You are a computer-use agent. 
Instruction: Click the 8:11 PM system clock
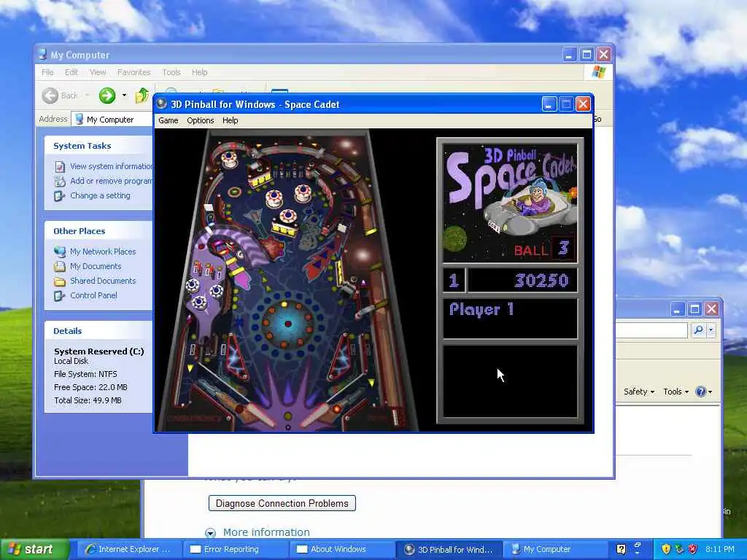(x=720, y=550)
